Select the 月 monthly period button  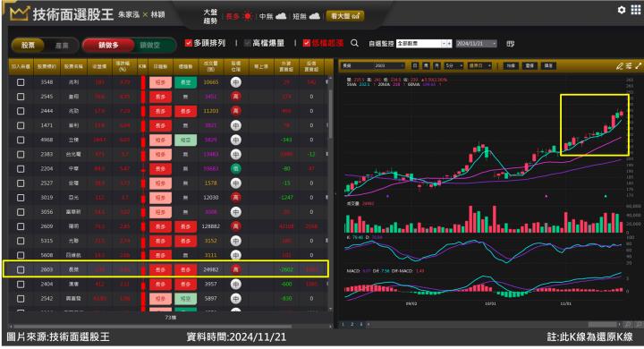(x=437, y=65)
